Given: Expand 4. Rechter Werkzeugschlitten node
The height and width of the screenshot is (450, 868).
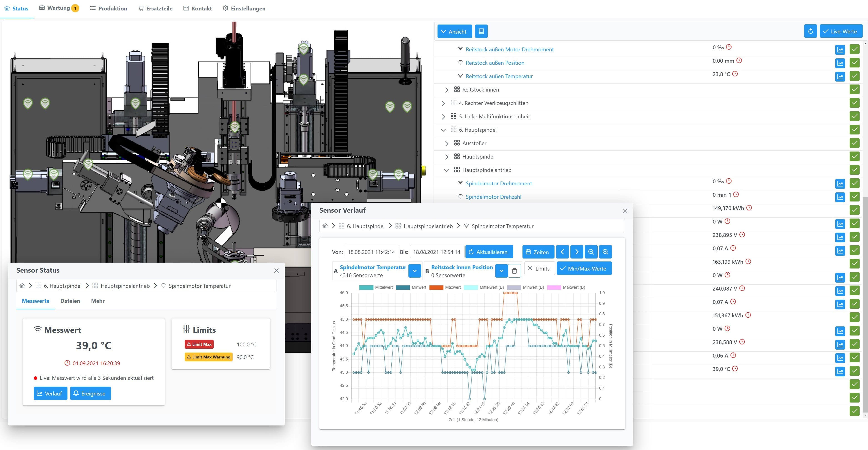Looking at the screenshot, I should 443,103.
